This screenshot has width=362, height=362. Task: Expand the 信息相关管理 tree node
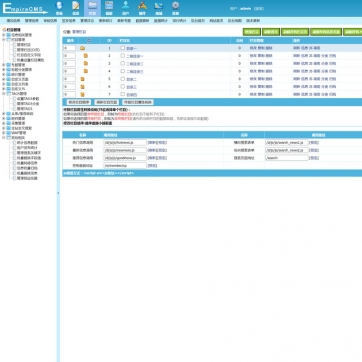pyautogui.click(x=4, y=35)
